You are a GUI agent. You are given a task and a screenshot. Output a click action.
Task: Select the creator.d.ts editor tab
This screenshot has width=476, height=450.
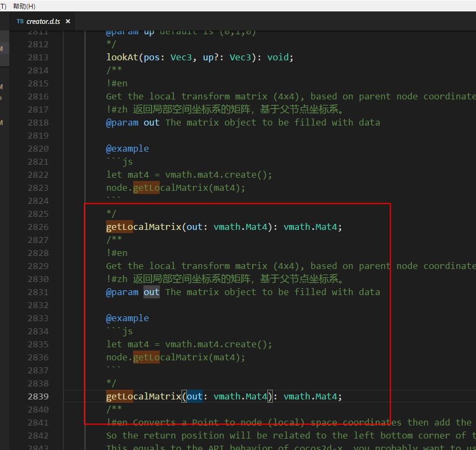[x=43, y=22]
